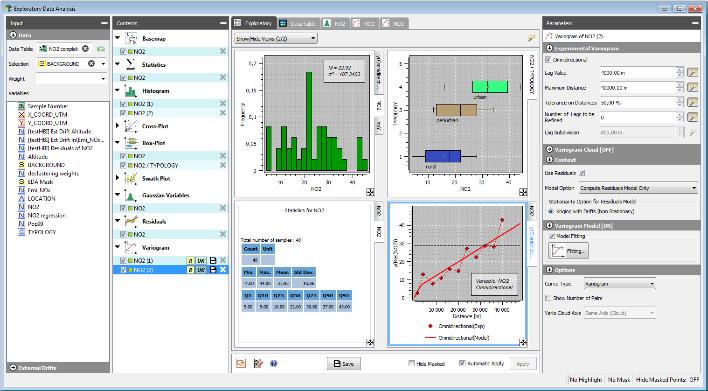Viewport: 708px width, 391px height.
Task: Toggle the Use Residuals checkbox
Action: coord(582,173)
